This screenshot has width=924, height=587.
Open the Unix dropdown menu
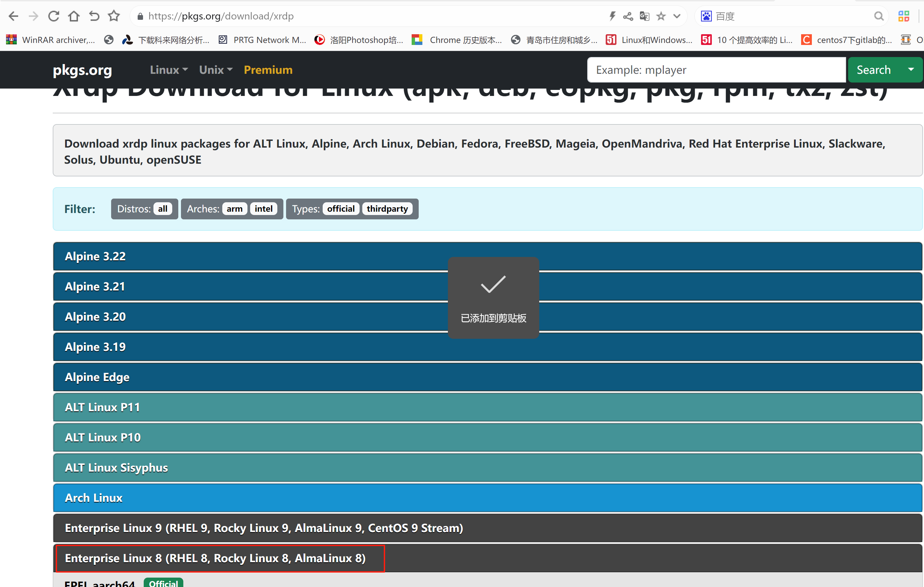[216, 70]
